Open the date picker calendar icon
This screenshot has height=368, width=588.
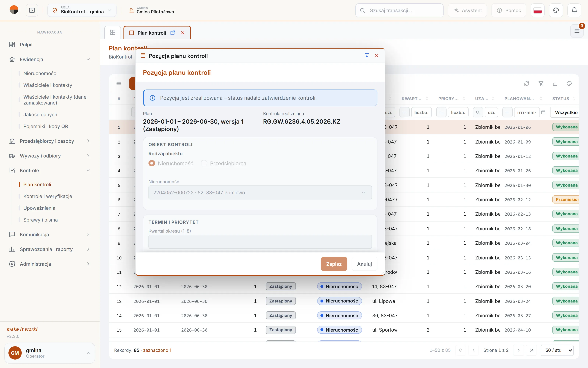[x=543, y=112]
